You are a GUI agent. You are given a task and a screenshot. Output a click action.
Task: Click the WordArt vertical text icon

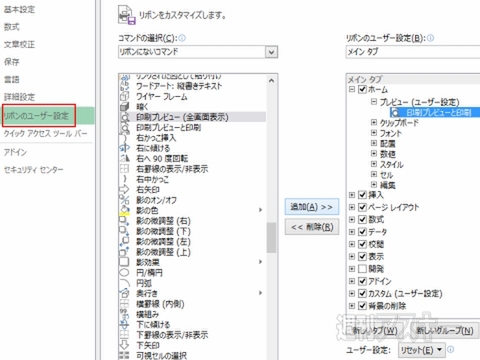click(x=124, y=86)
